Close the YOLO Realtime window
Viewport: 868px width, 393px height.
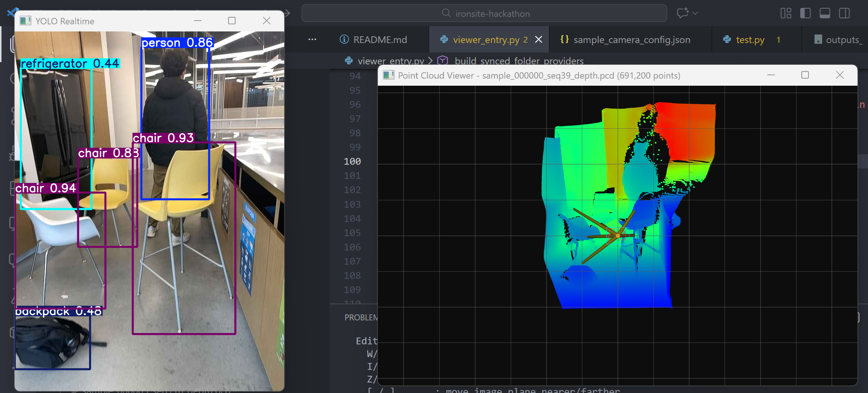tap(266, 21)
